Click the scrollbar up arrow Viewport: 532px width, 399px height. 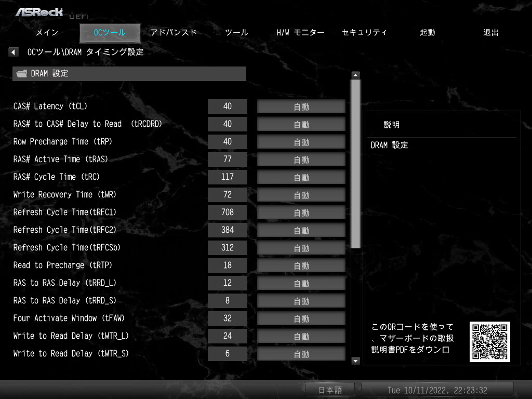click(355, 75)
